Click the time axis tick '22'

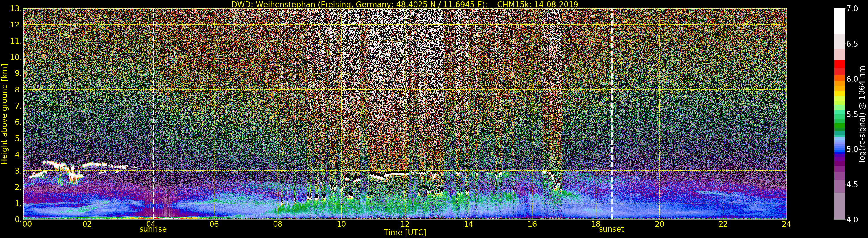[723, 224]
